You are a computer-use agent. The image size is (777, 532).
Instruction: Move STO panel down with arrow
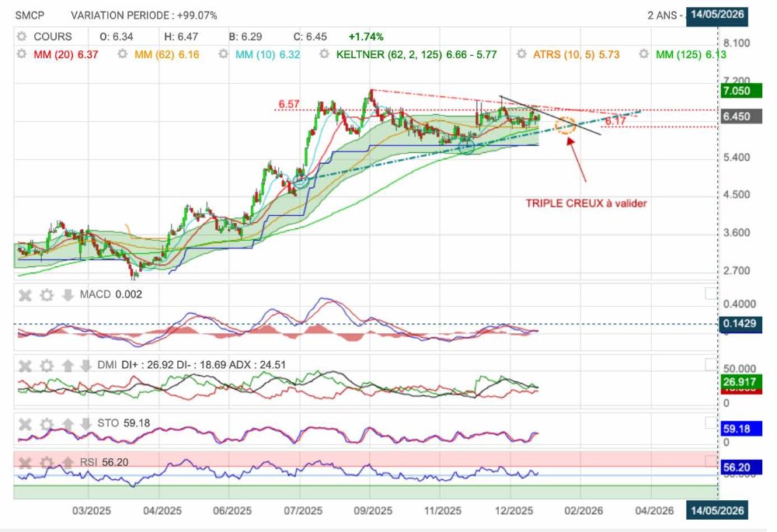pyautogui.click(x=85, y=424)
